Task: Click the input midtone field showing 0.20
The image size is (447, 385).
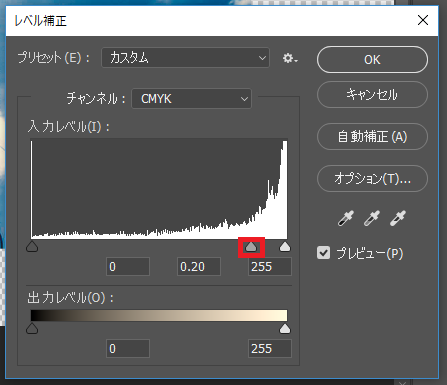Action: [x=199, y=267]
